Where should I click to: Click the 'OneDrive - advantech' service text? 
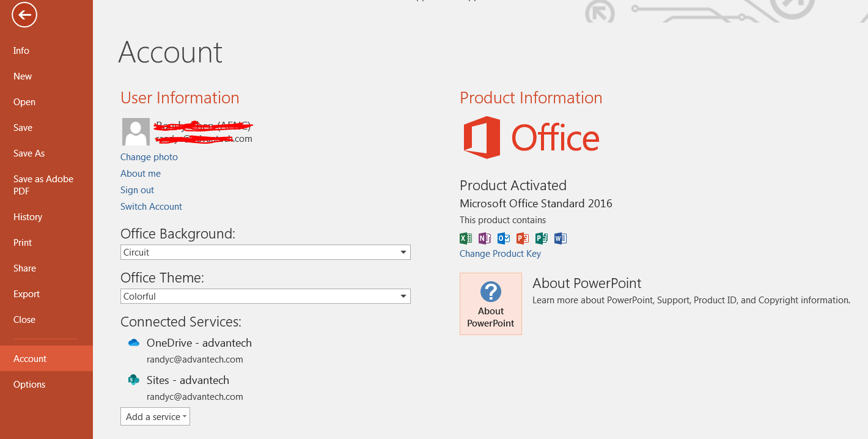pyautogui.click(x=199, y=343)
